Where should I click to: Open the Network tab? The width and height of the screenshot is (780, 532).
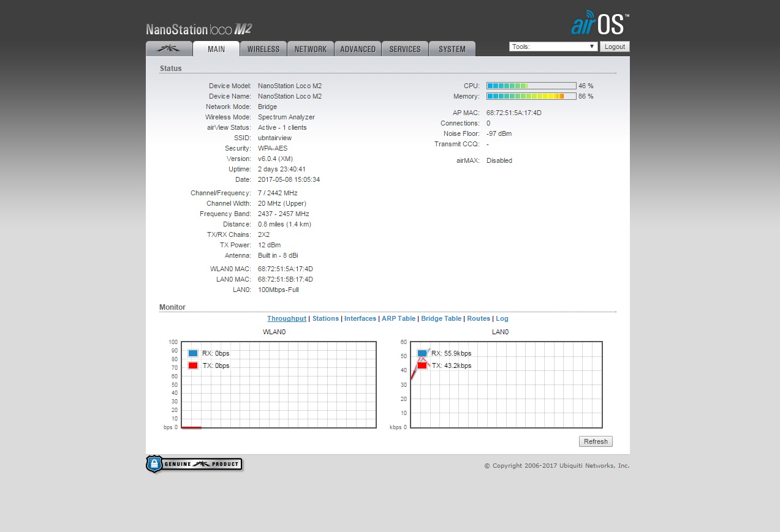click(311, 49)
